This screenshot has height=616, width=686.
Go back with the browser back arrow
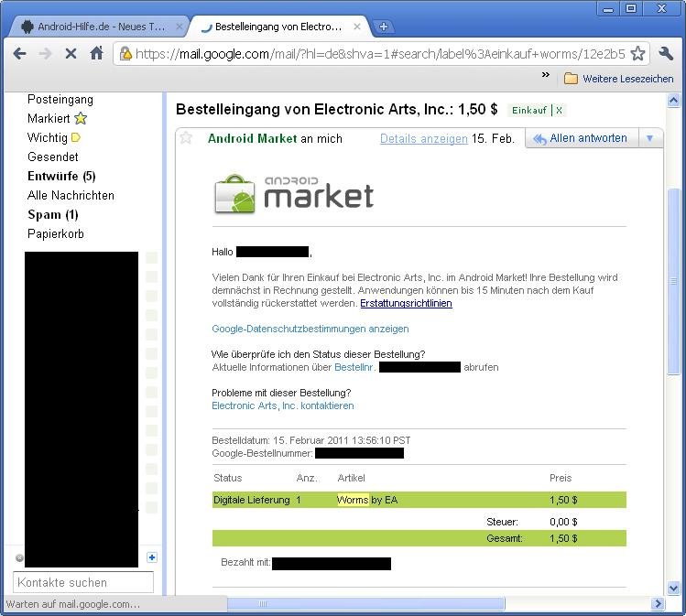click(x=19, y=54)
